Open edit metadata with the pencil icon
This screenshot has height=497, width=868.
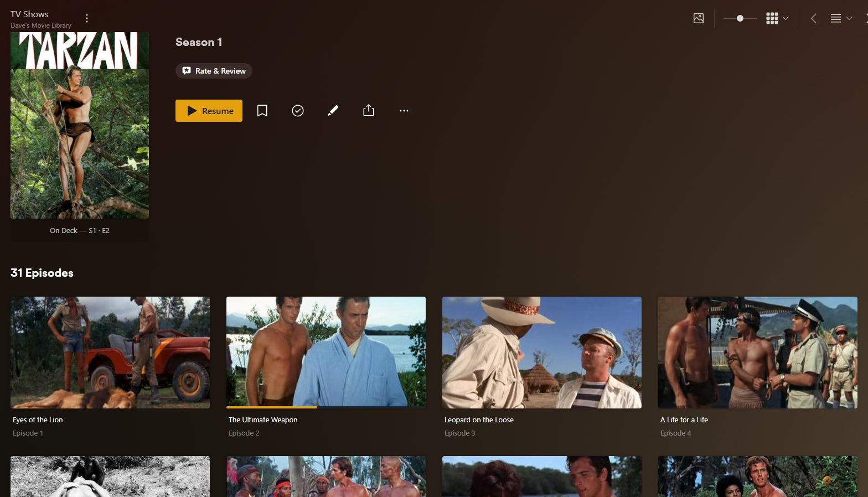coord(333,111)
